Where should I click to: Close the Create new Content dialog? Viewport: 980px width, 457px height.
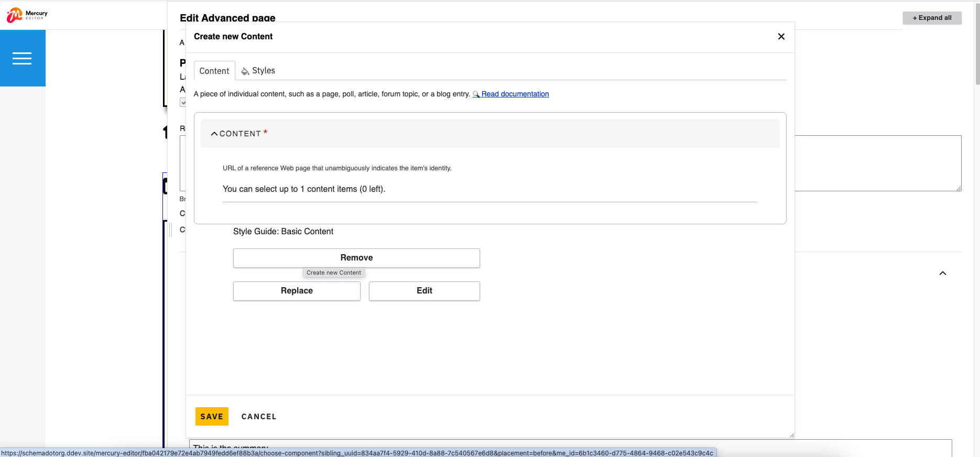pos(781,36)
